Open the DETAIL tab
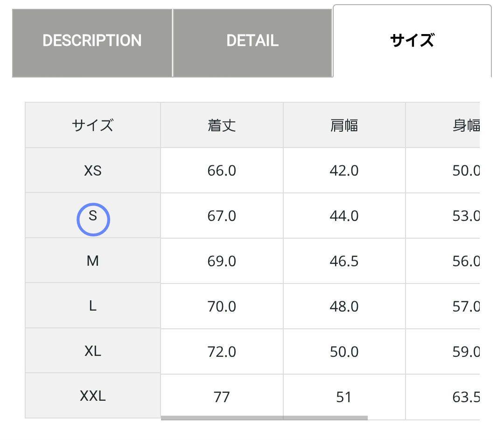 [x=252, y=41]
